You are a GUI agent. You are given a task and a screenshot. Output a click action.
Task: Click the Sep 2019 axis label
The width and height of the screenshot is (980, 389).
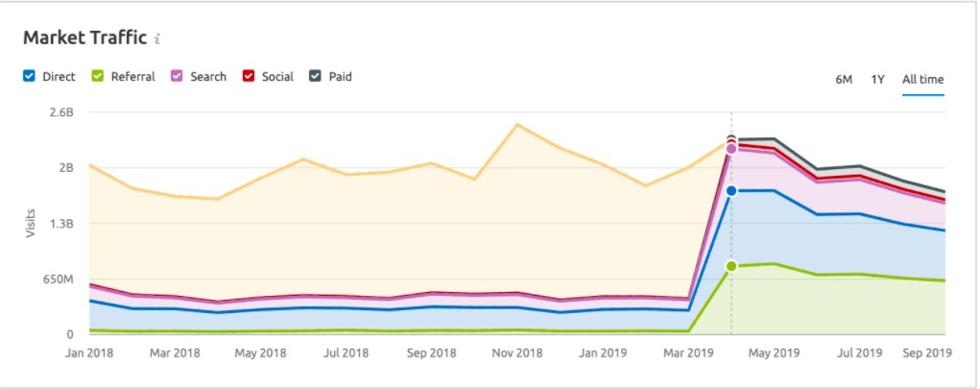point(927,353)
